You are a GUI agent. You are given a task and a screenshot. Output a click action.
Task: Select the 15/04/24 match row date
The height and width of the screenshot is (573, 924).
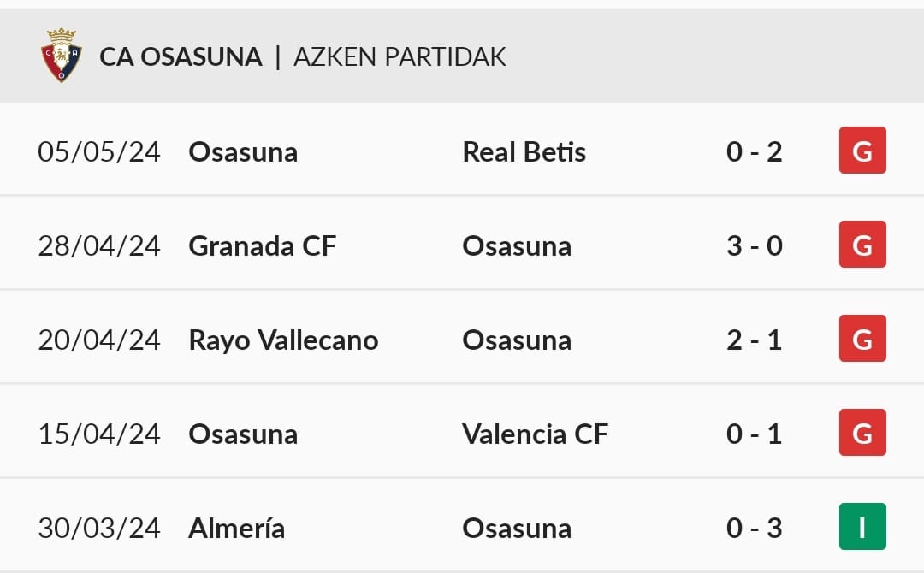pos(99,434)
